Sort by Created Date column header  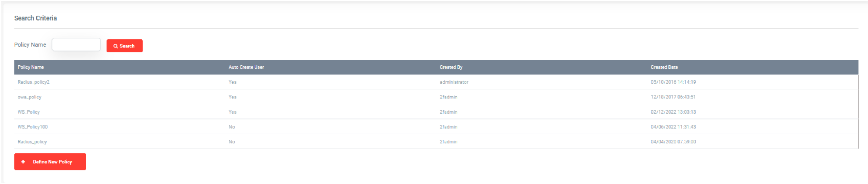pyautogui.click(x=664, y=67)
